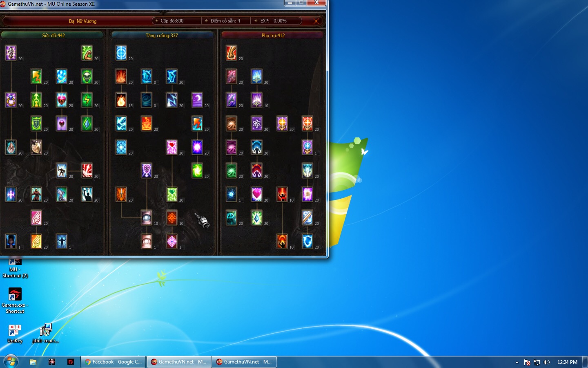This screenshot has width=588, height=368.
Task: Select the red caped warrior skill icon
Action: point(36,194)
